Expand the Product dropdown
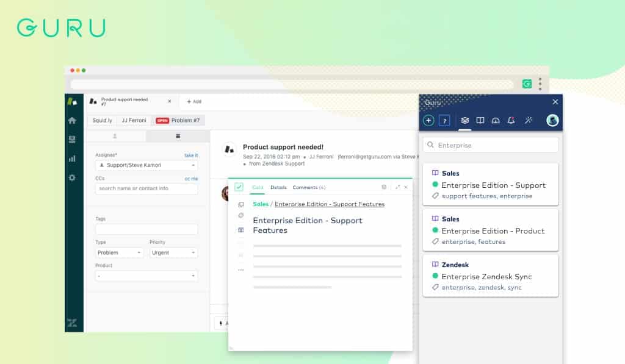Screen dimensions: 625x364 146,276
